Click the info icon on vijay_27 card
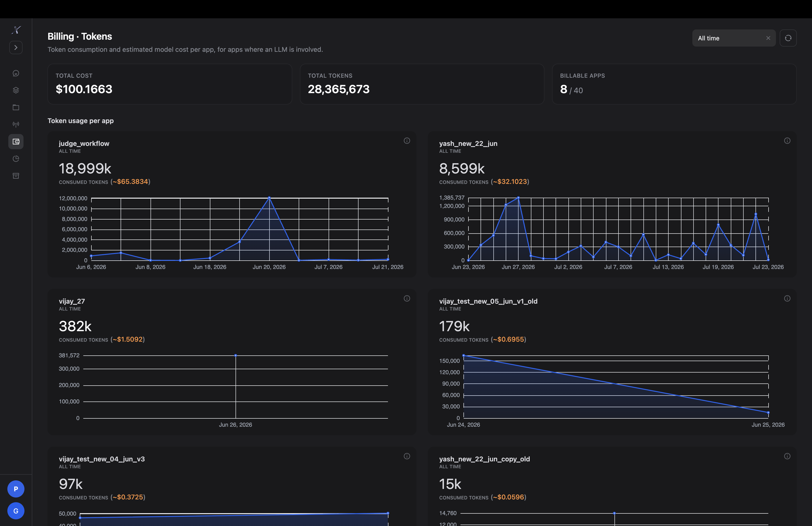Screen dimensions: 812x526 [x=407, y=298]
